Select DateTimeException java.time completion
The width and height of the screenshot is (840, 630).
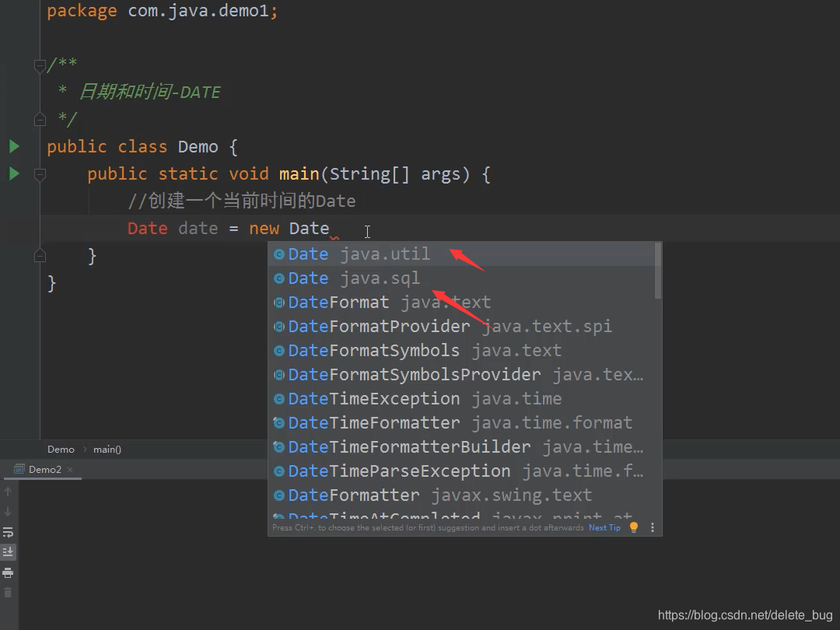click(x=460, y=398)
